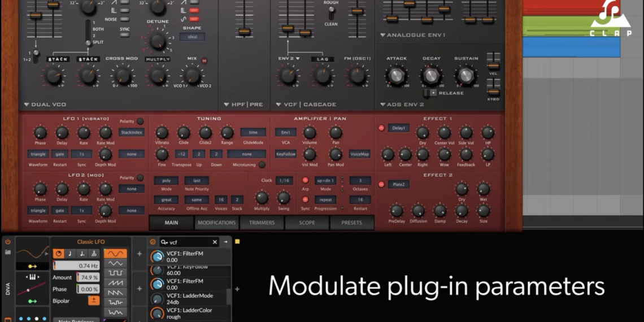644x322 pixels.
Task: Toggle the arpeggiator Sync button
Action: 305,199
